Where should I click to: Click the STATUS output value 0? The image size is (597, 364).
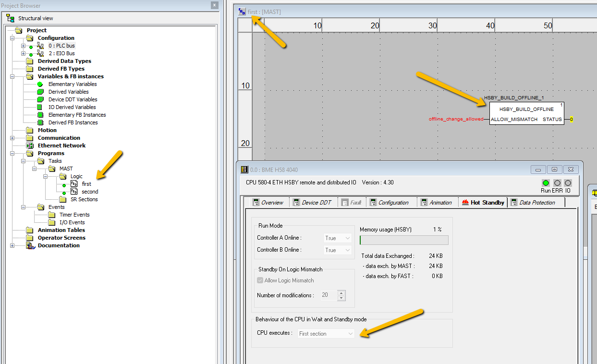572,119
